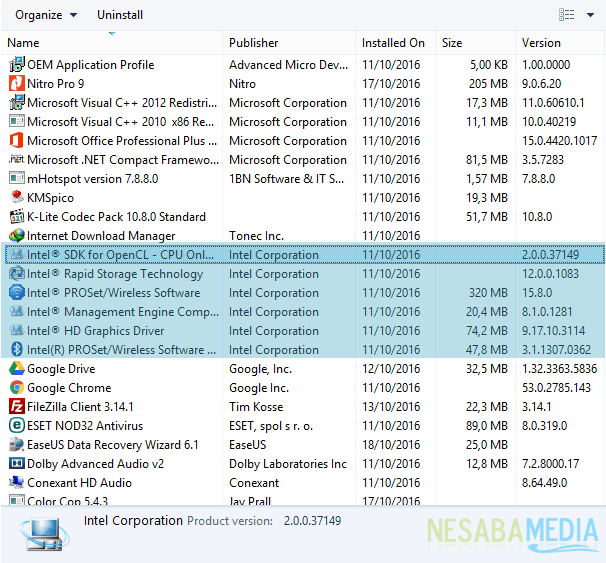Image resolution: width=606 pixels, height=563 pixels.
Task: Change view using the view options icon
Action: [x=567, y=15]
